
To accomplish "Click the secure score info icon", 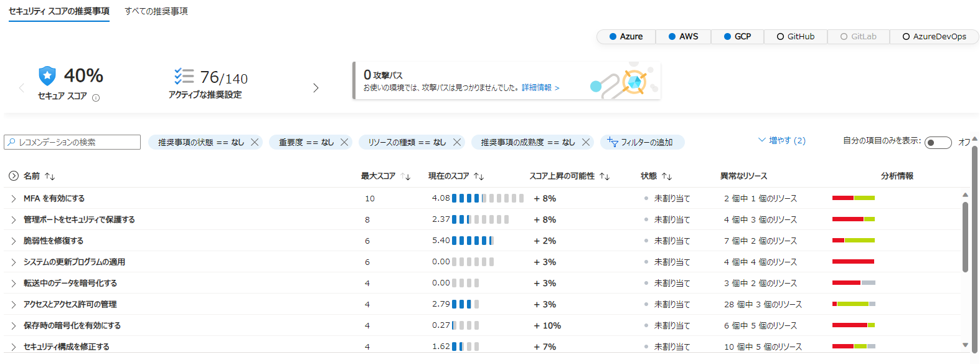I will click(x=96, y=98).
